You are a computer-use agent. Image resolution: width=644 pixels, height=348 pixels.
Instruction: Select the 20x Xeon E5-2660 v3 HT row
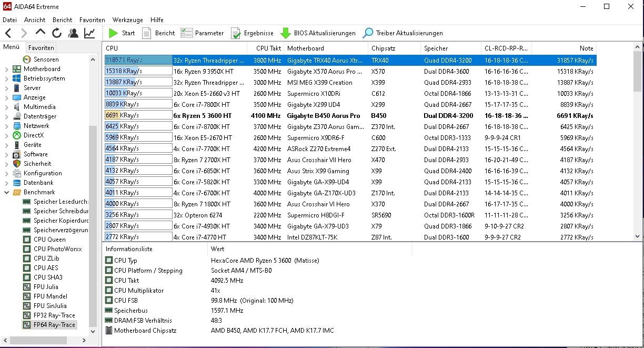350,93
